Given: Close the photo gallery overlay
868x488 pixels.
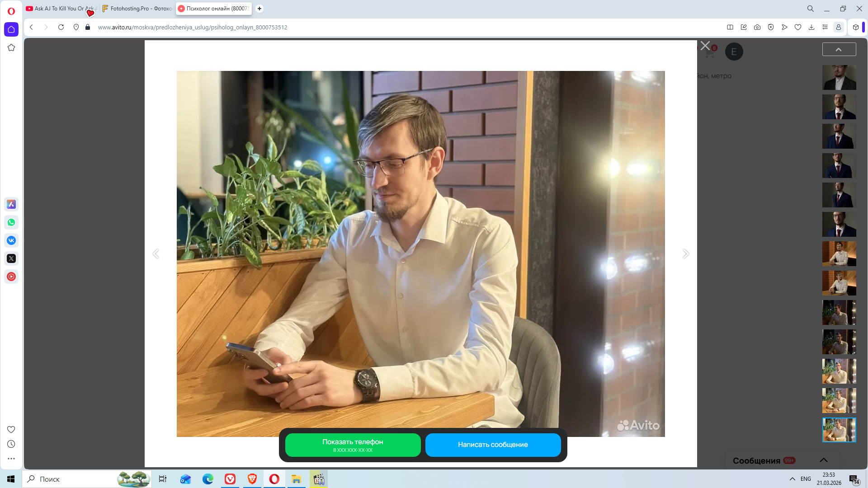Looking at the screenshot, I should pos(705,46).
